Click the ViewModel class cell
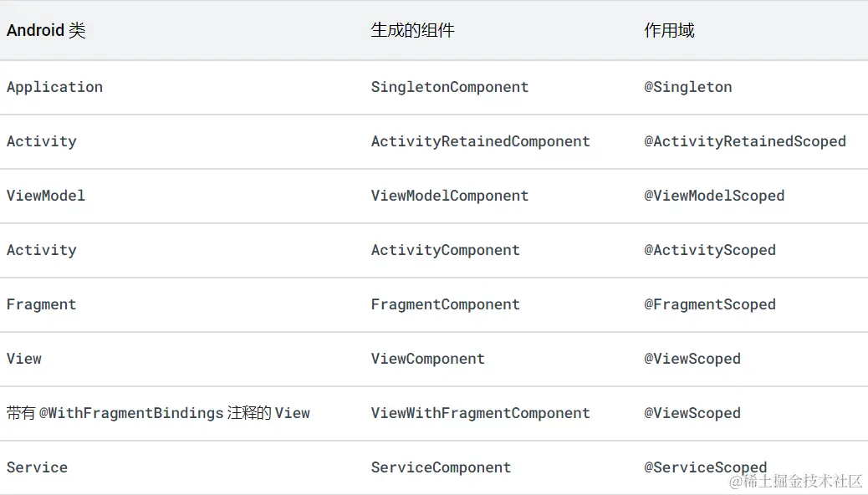Viewport: 868px width, 495px height. [x=45, y=196]
